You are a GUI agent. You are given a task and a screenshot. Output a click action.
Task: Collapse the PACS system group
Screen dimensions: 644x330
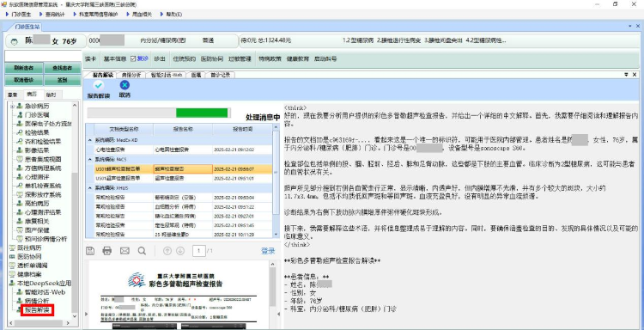(90, 159)
